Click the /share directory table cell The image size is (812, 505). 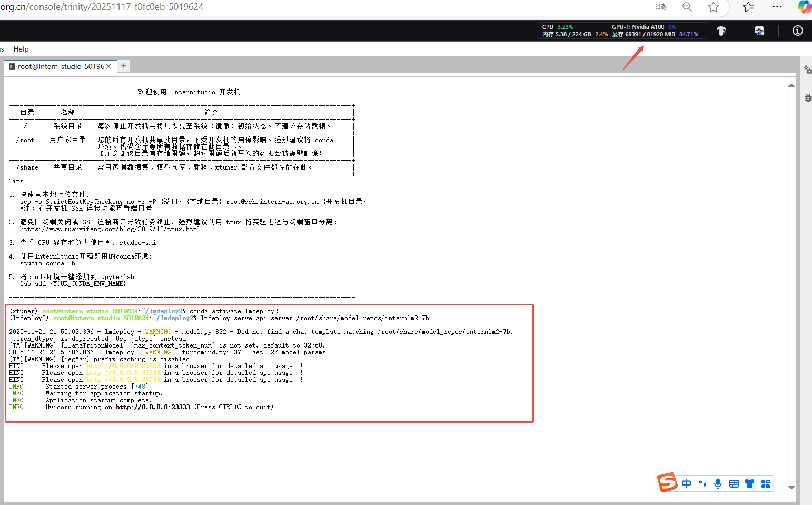point(27,167)
